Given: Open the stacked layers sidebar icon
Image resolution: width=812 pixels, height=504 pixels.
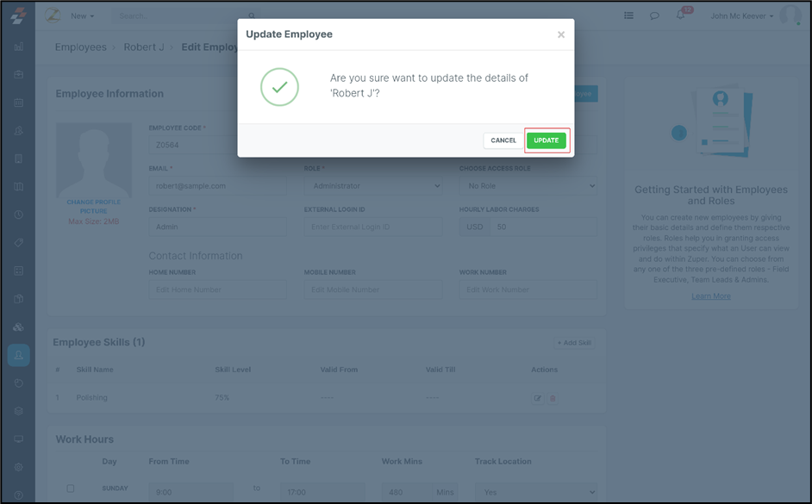Looking at the screenshot, I should [x=19, y=411].
